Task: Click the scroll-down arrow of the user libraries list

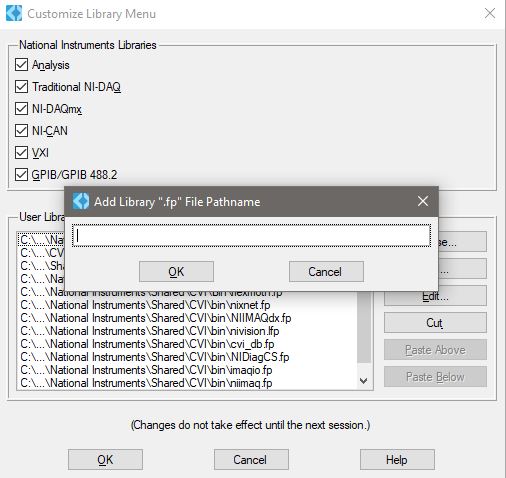Action: pyautogui.click(x=364, y=380)
